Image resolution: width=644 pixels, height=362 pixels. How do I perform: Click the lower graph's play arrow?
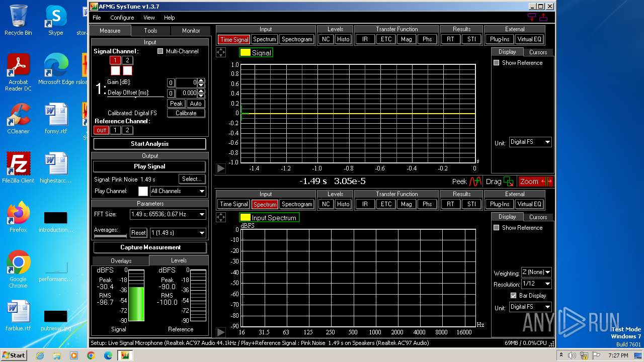(221, 332)
